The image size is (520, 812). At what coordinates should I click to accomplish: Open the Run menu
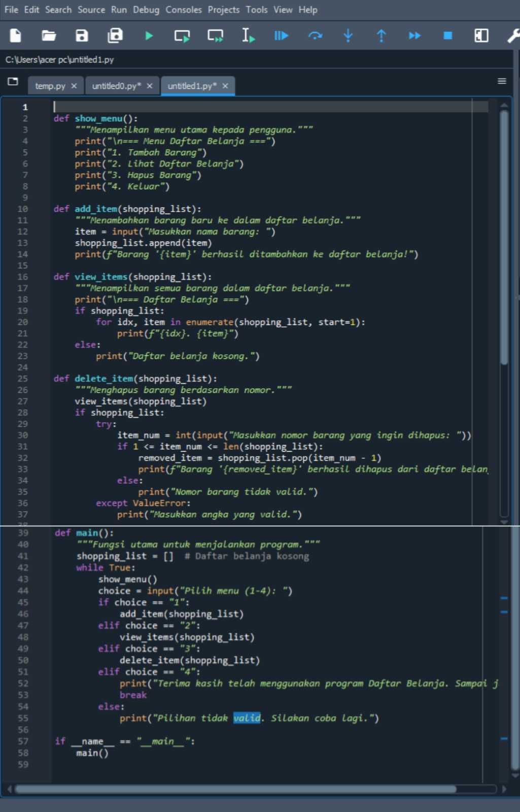coord(119,10)
